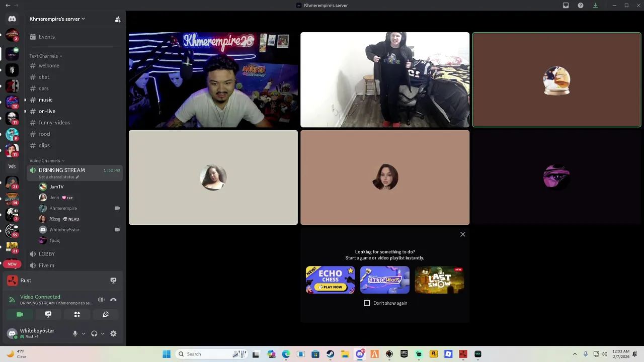The width and height of the screenshot is (644, 362).
Task: Click the Rust game activity icon
Action: (13, 281)
